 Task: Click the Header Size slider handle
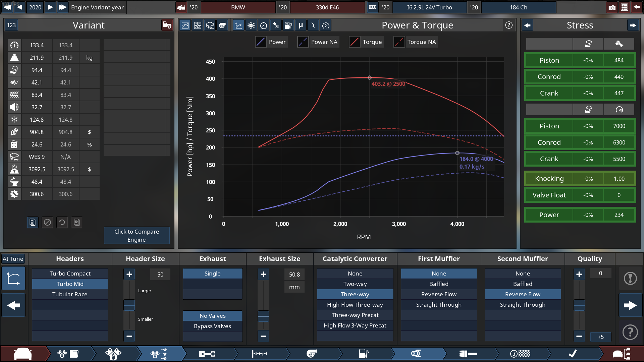(x=129, y=305)
